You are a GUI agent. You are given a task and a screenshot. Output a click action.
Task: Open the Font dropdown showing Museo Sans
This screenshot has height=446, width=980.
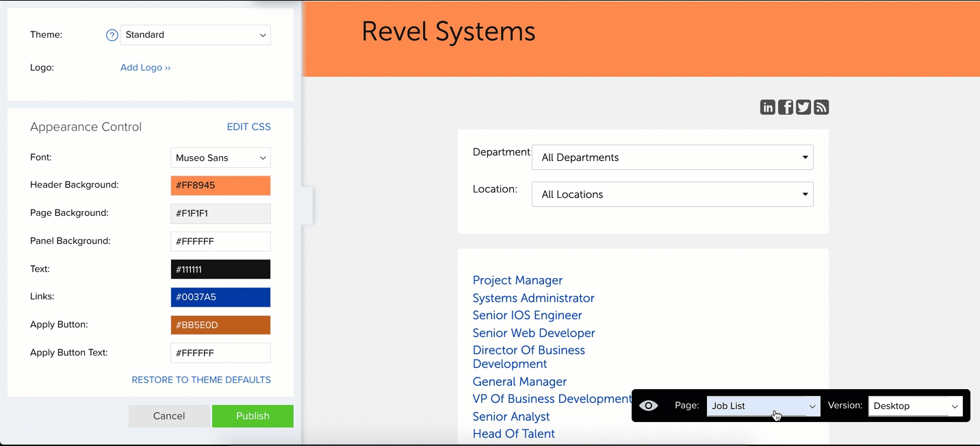[x=220, y=158]
